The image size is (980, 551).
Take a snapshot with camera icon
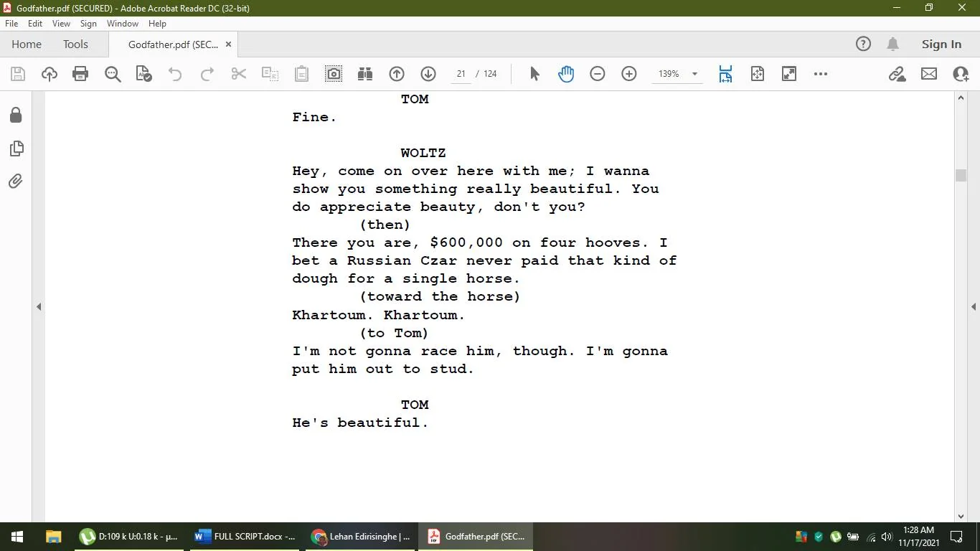click(334, 74)
